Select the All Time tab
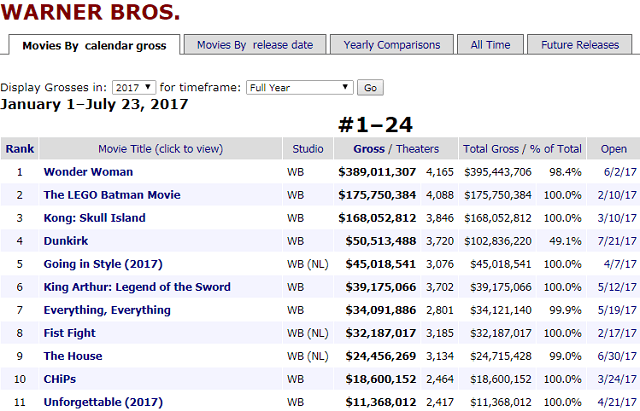 tap(490, 44)
